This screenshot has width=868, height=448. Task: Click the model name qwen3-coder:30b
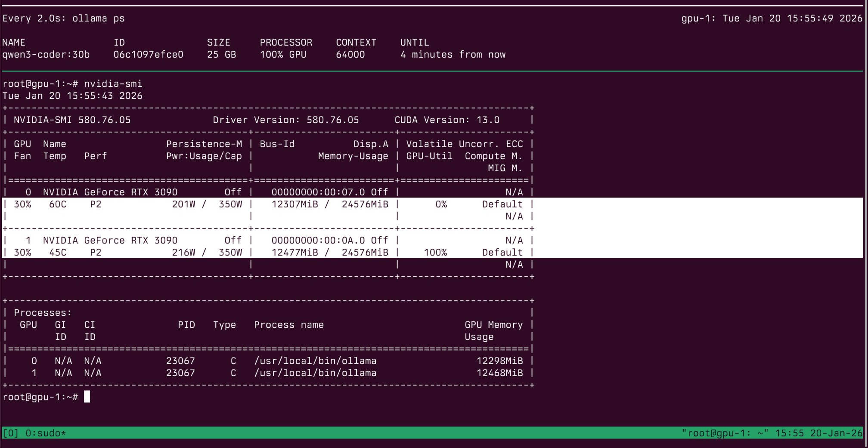coord(46,55)
